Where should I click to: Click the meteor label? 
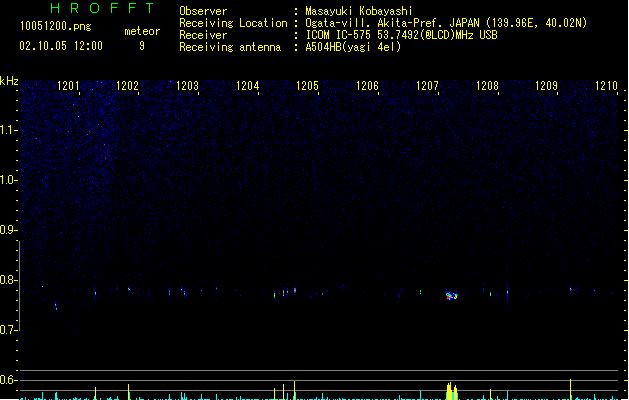coord(142,31)
